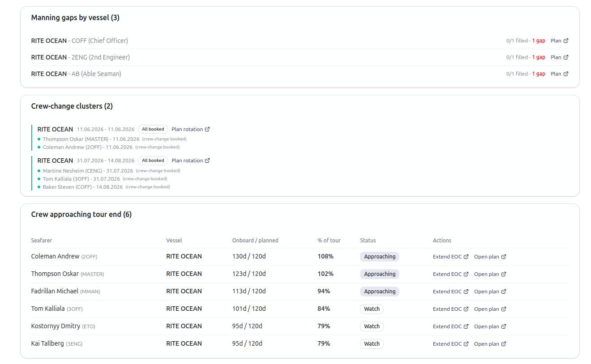Click cluster entry Tom Kalliala (3OFF) - 31.07.2026
Screen dimensions: 591x364
(81, 179)
